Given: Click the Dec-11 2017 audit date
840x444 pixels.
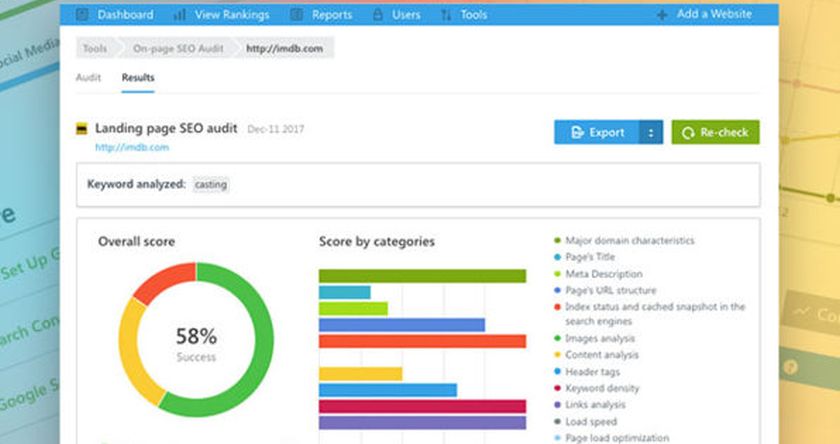Looking at the screenshot, I should [275, 129].
